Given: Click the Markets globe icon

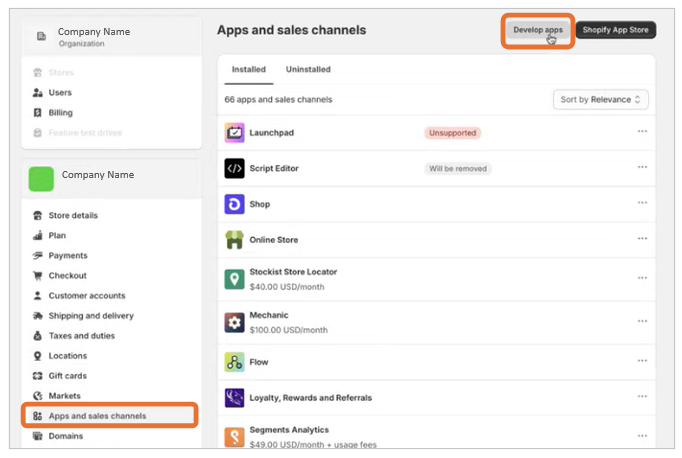Looking at the screenshot, I should click(x=38, y=395).
